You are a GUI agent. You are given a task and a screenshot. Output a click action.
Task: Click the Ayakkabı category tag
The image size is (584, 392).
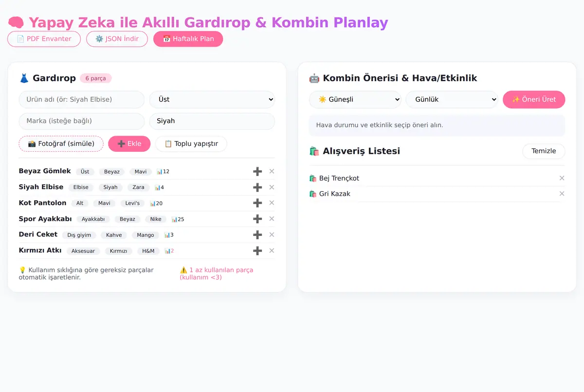(x=93, y=219)
